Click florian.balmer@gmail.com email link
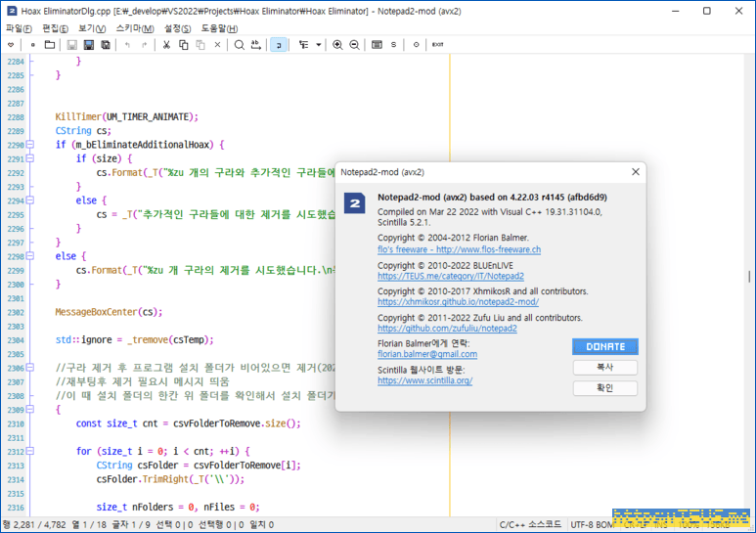Screen dimensions: 756x533 point(427,354)
